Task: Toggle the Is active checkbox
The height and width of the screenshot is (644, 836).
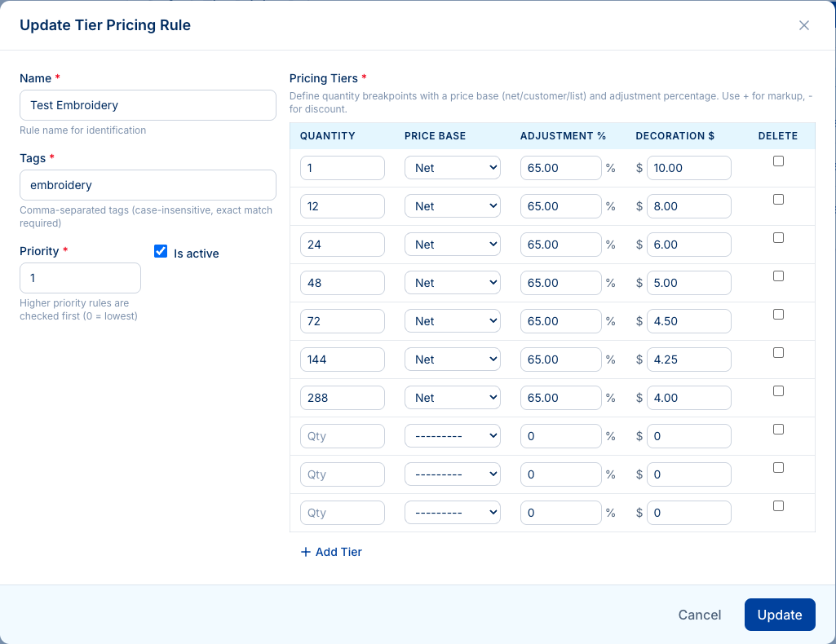Action: (x=161, y=251)
